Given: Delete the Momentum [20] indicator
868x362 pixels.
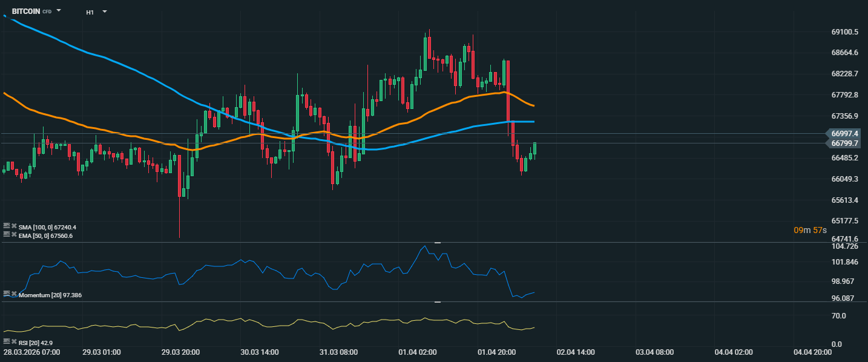Looking at the screenshot, I should click(x=14, y=294).
